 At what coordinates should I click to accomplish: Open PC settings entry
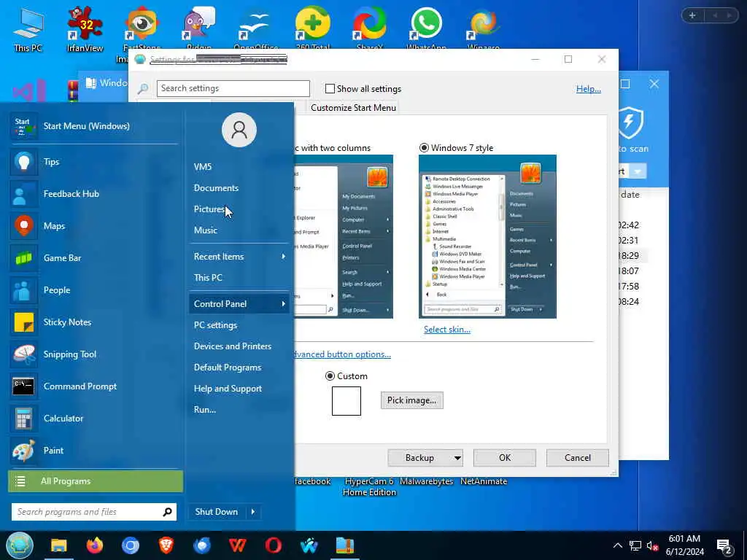tap(239, 325)
